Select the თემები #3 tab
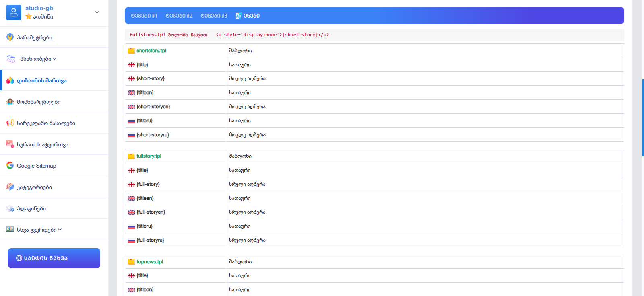This screenshot has height=296, width=644. (x=214, y=16)
